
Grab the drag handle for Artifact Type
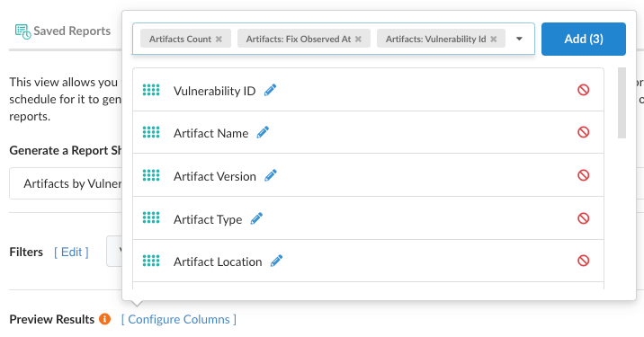[x=151, y=218]
